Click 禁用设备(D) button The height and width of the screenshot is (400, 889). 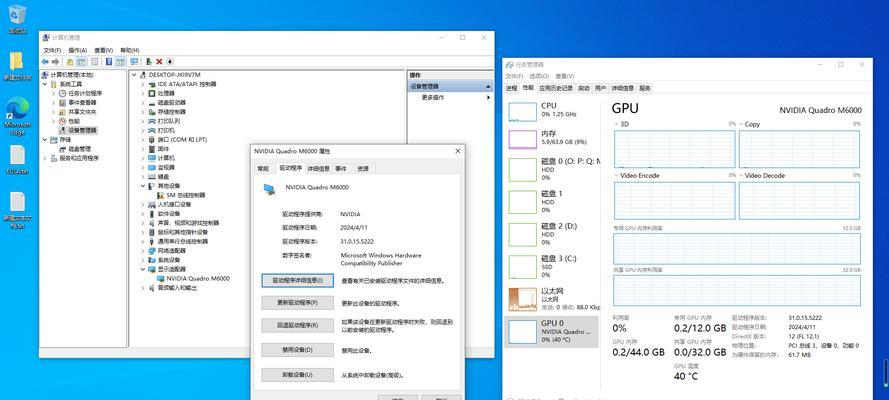298,350
